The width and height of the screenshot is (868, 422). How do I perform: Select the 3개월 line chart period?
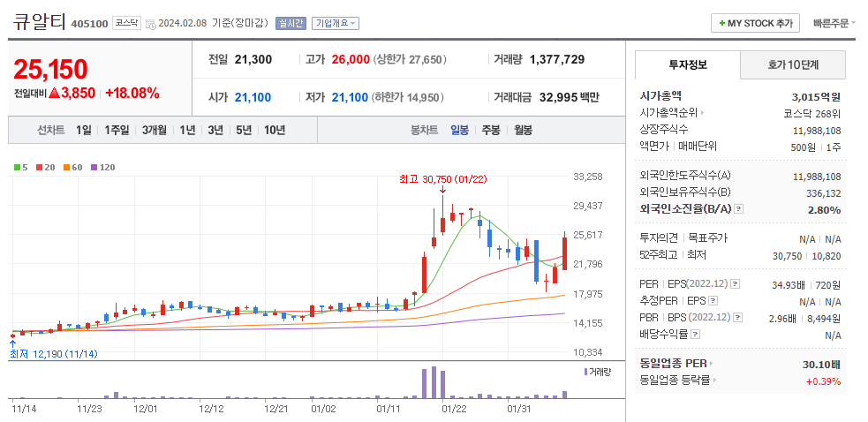click(x=154, y=130)
